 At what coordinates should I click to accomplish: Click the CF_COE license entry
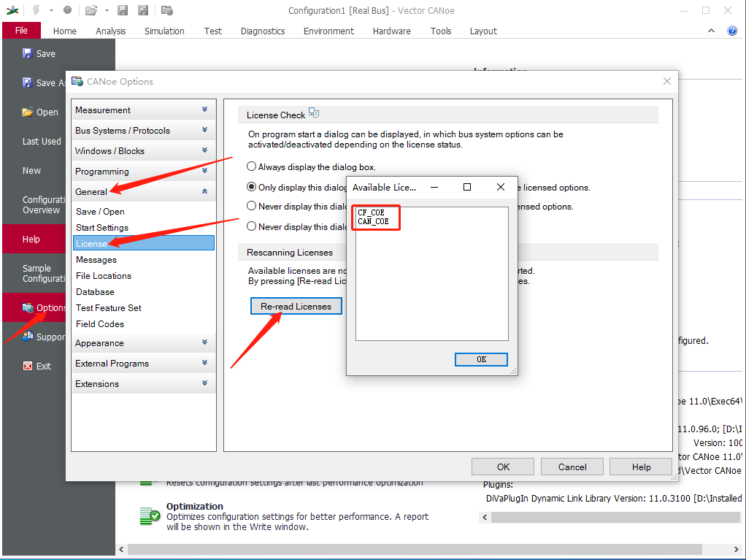point(371,212)
